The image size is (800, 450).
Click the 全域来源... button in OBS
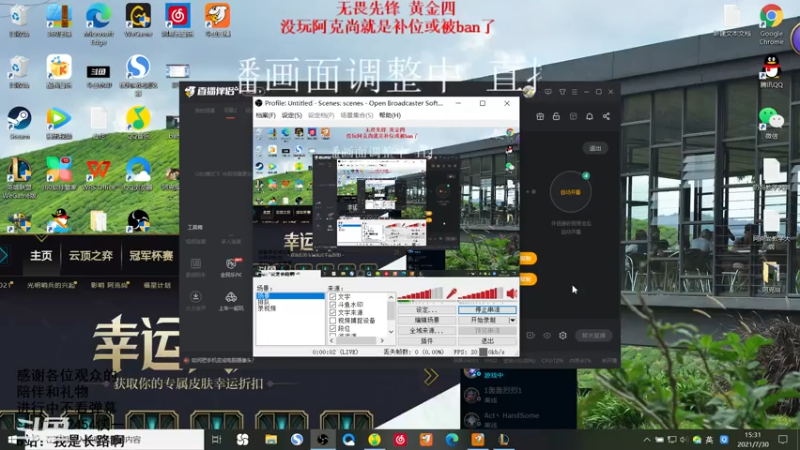tap(427, 330)
